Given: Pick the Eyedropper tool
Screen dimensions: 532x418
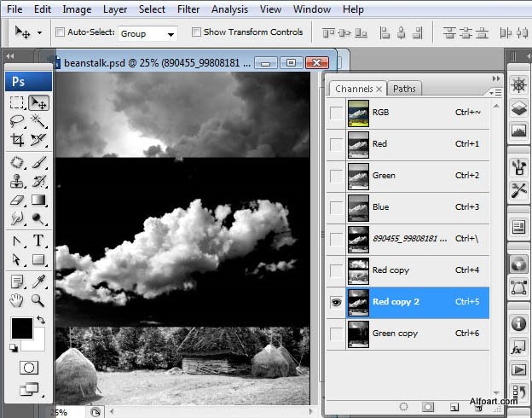Looking at the screenshot, I should click(x=38, y=281).
